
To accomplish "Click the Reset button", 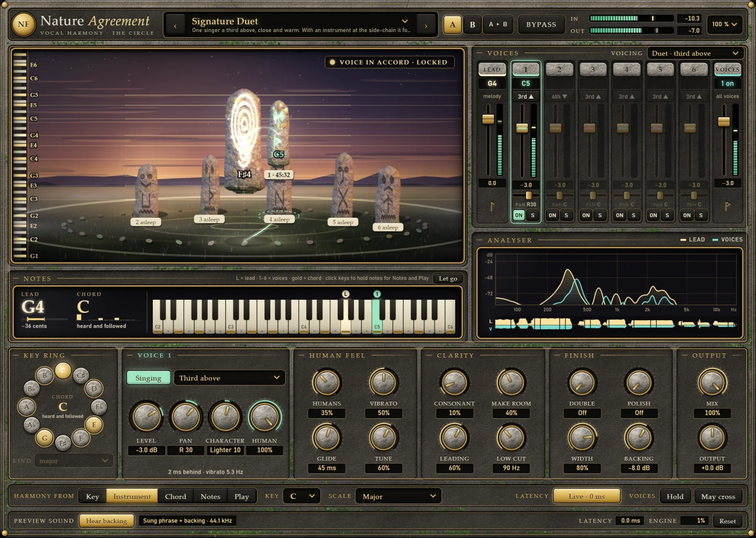I will [728, 521].
